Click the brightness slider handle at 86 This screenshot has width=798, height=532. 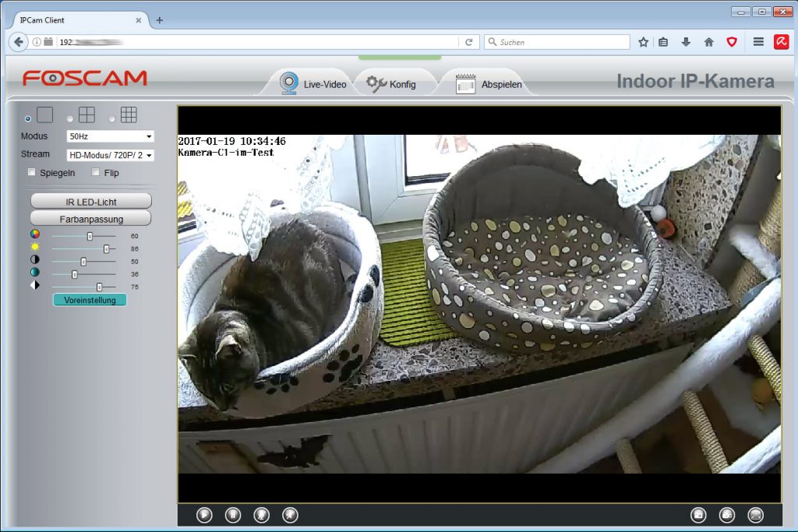click(106, 248)
